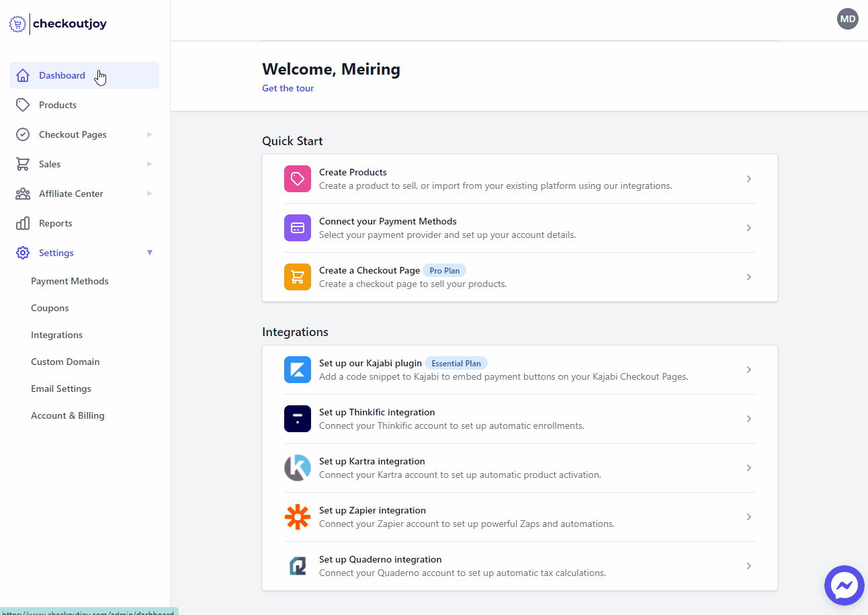Screen dimensions: 868x615
Task: Click the chevron on Thinkific integration row
Action: pyautogui.click(x=748, y=419)
